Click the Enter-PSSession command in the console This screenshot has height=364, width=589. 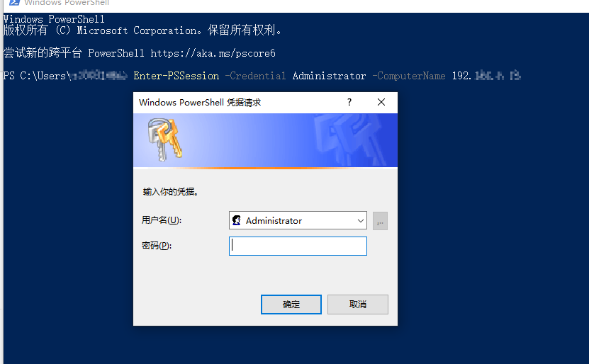(176, 76)
